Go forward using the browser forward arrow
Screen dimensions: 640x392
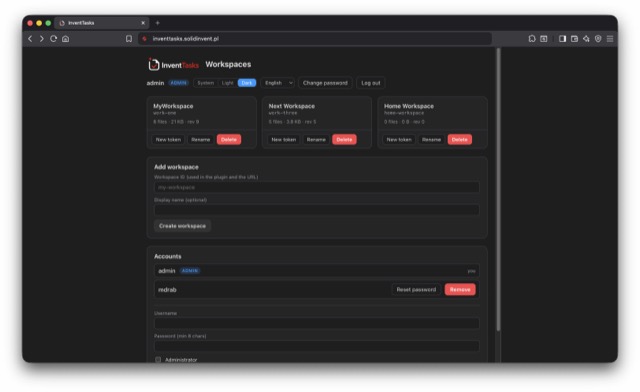point(42,39)
